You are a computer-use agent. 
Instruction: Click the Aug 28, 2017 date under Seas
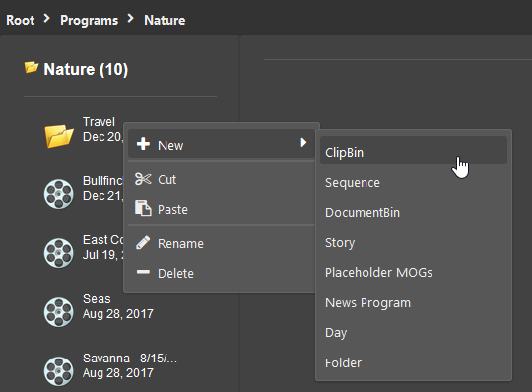click(x=118, y=314)
